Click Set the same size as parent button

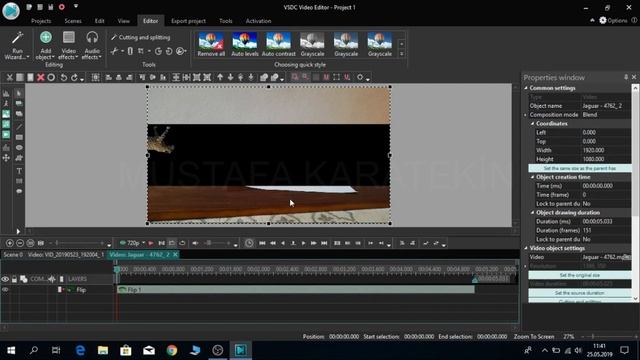[580, 168]
